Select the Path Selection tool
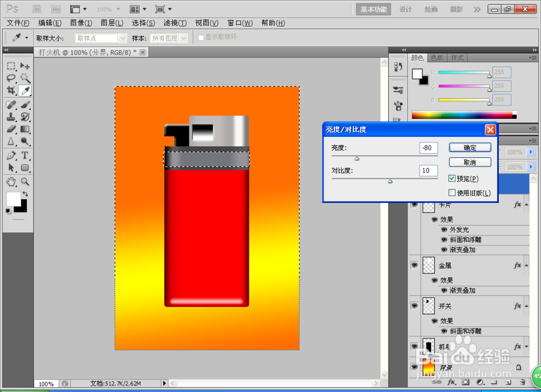 click(11, 168)
